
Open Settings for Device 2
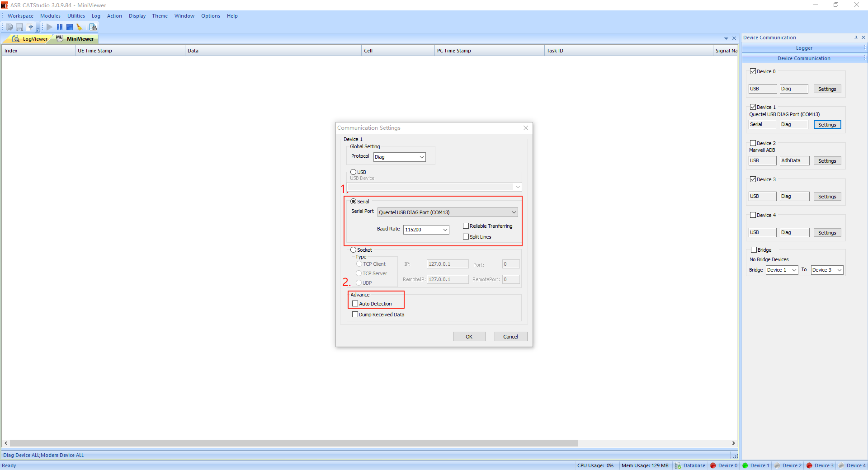point(827,161)
